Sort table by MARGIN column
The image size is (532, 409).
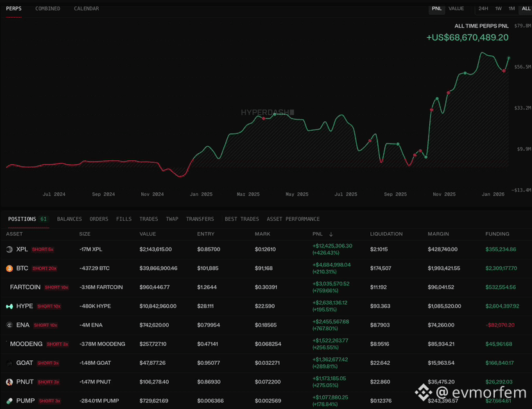click(x=438, y=234)
